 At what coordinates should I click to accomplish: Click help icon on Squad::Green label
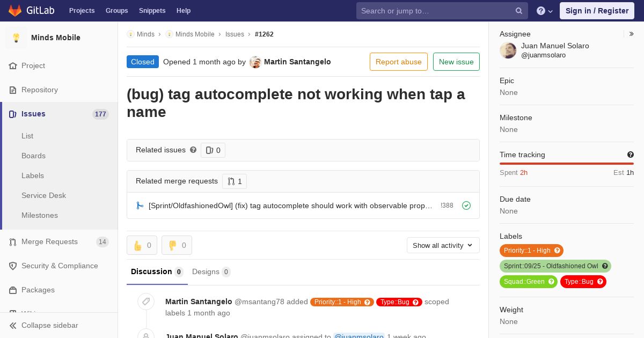coord(551,282)
